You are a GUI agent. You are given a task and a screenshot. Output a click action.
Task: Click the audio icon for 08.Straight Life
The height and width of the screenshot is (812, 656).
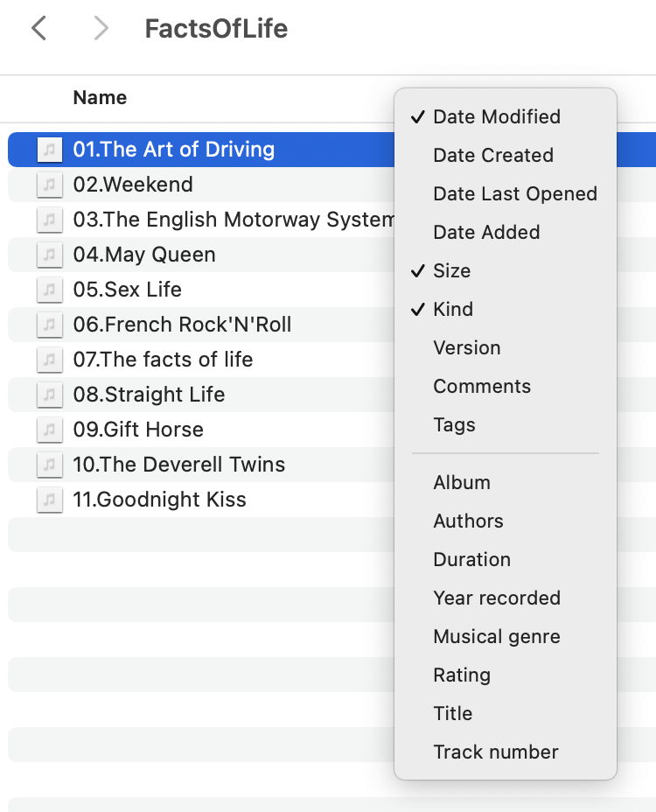pos(50,395)
